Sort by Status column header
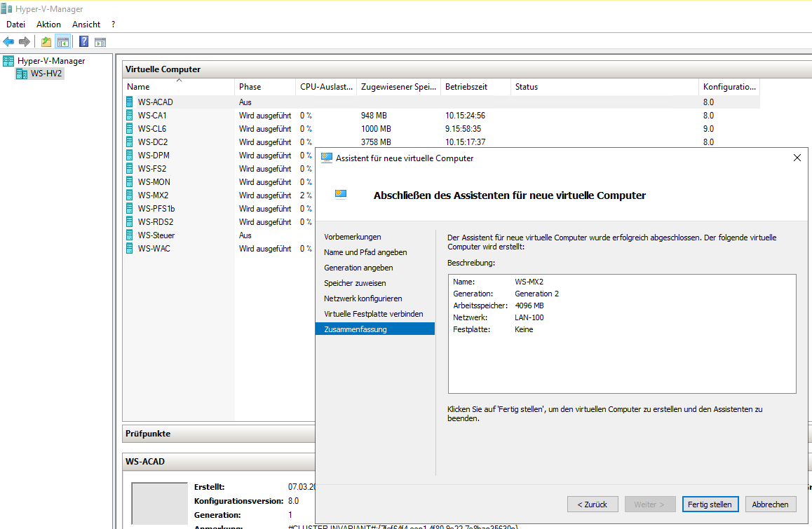This screenshot has height=529, width=812. (x=605, y=87)
